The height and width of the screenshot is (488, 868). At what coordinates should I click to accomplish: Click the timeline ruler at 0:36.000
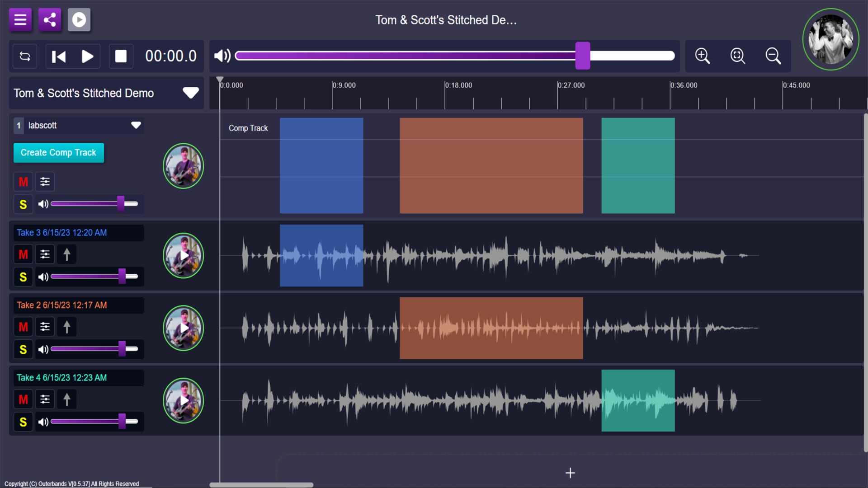(x=684, y=85)
